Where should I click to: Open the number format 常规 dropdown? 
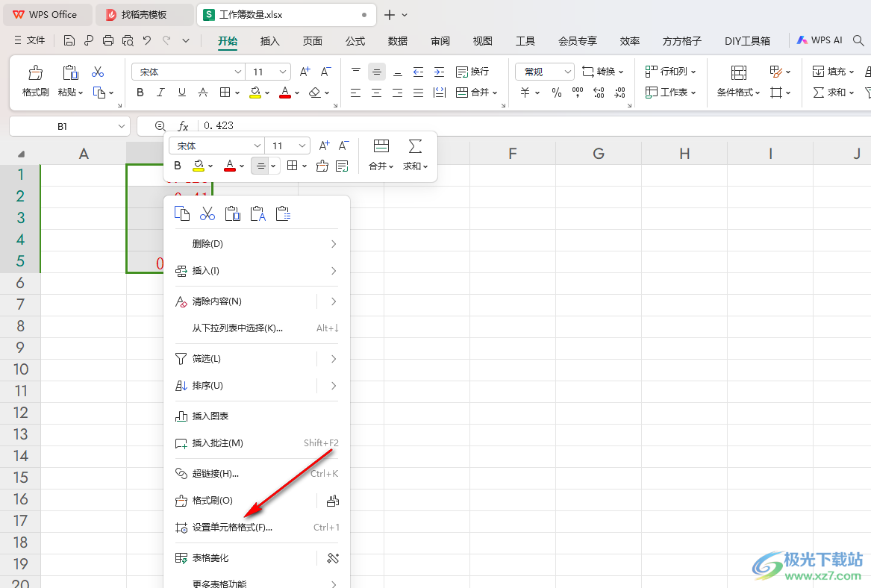tap(567, 72)
